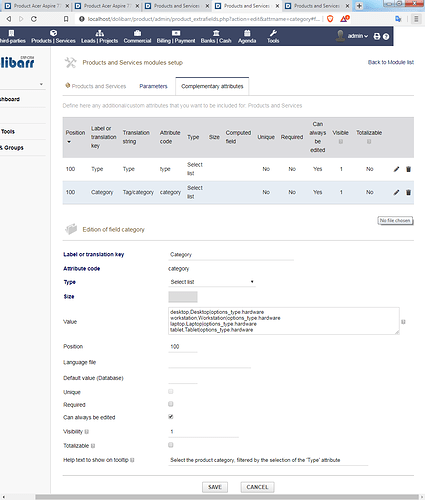The height and width of the screenshot is (500, 425).
Task: Click browser reload icon
Action: (34, 19)
